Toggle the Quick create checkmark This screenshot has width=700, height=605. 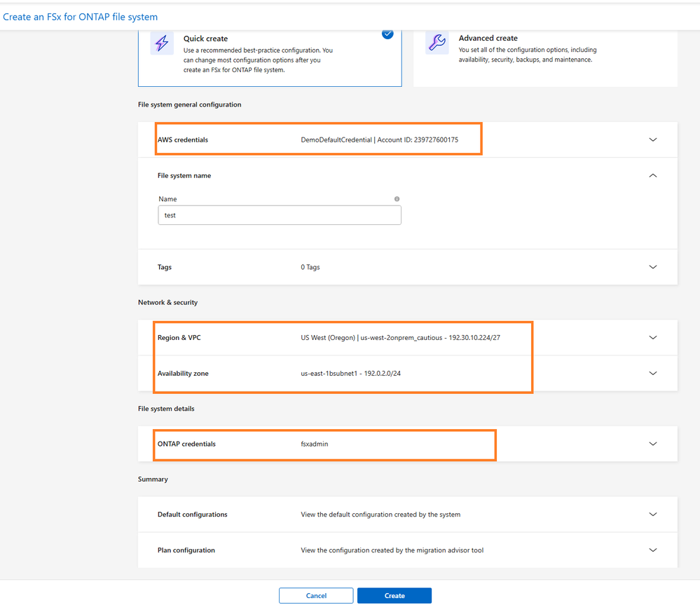pyautogui.click(x=387, y=34)
